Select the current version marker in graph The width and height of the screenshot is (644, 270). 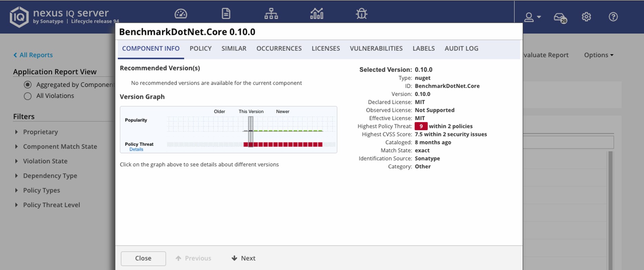251,131
